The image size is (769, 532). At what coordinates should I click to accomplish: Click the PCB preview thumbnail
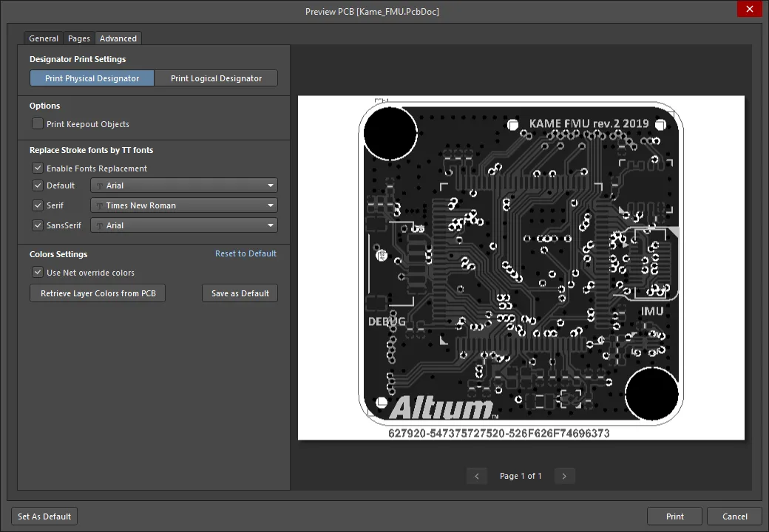click(x=521, y=267)
